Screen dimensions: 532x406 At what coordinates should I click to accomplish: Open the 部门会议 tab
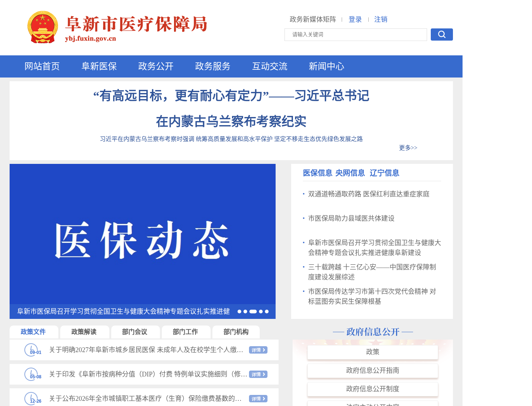coord(135,332)
